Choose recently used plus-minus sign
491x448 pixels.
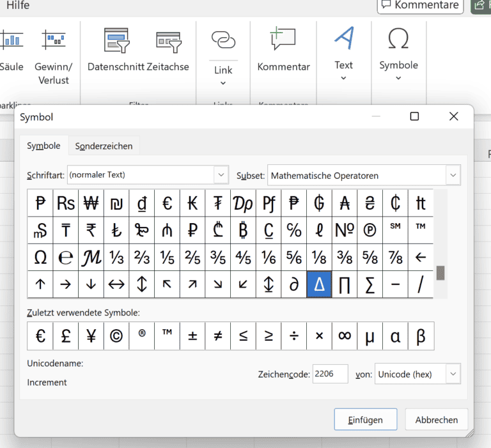(x=192, y=336)
